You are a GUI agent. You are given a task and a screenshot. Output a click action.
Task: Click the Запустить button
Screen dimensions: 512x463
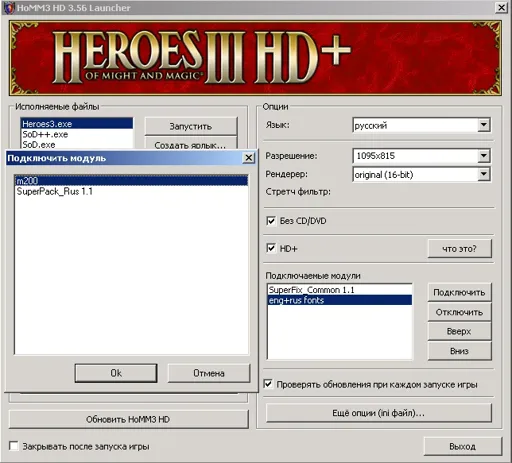point(191,126)
